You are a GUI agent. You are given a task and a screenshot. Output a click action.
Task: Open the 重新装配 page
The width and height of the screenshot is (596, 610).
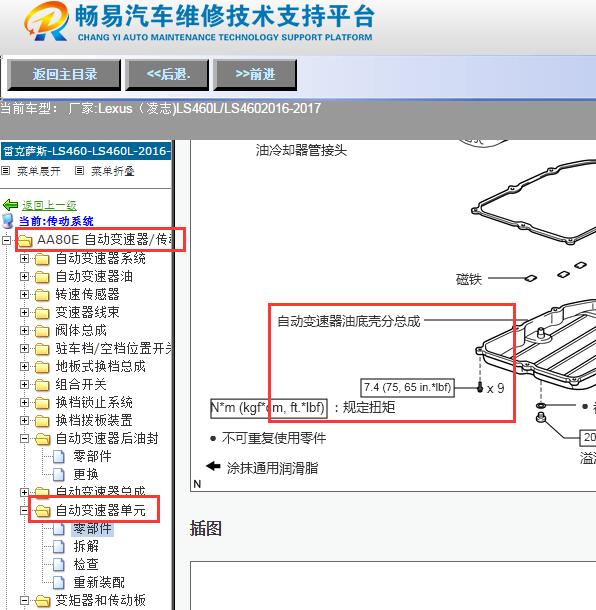pyautogui.click(x=99, y=582)
